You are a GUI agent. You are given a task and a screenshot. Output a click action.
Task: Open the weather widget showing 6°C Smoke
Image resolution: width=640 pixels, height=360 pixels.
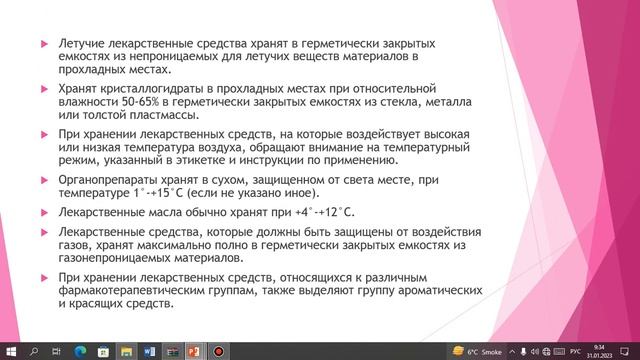[x=477, y=351]
